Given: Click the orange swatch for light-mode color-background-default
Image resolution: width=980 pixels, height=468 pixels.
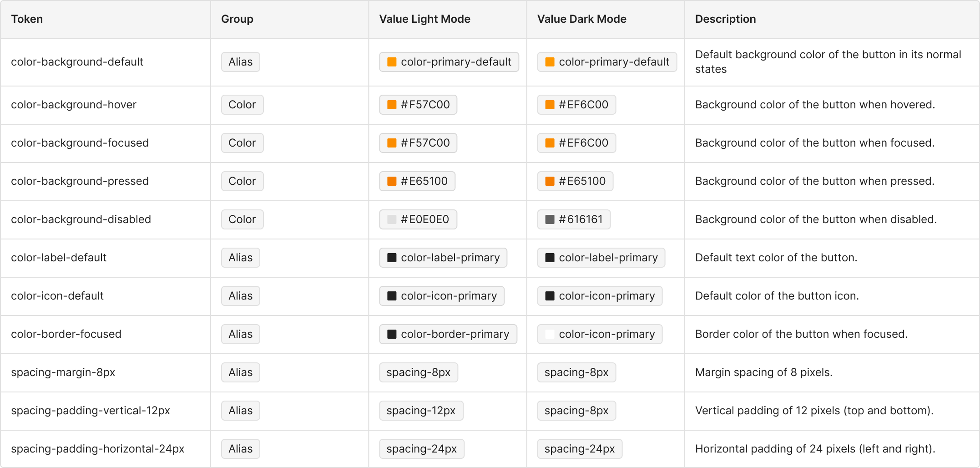Looking at the screenshot, I should pos(392,62).
